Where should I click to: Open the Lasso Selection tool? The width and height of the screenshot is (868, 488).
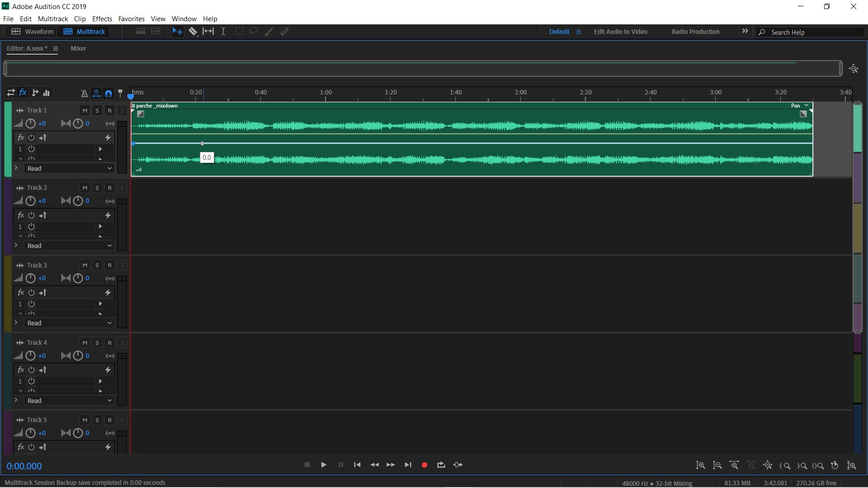pos(253,31)
